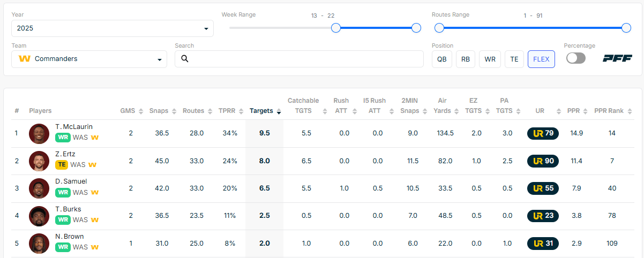Image resolution: width=644 pixels, height=258 pixels.
Task: Click the UR 90 rating badge for Z. Ertz
Action: [x=543, y=161]
